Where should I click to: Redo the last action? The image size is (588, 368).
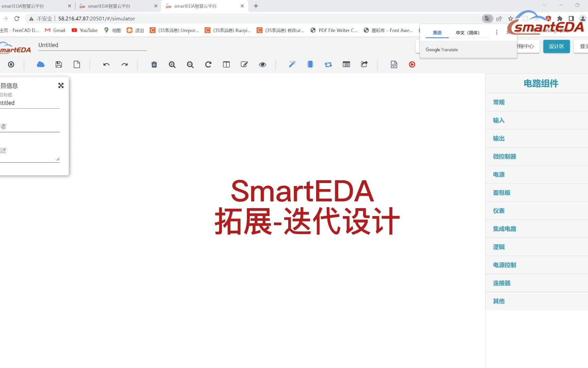pyautogui.click(x=124, y=64)
